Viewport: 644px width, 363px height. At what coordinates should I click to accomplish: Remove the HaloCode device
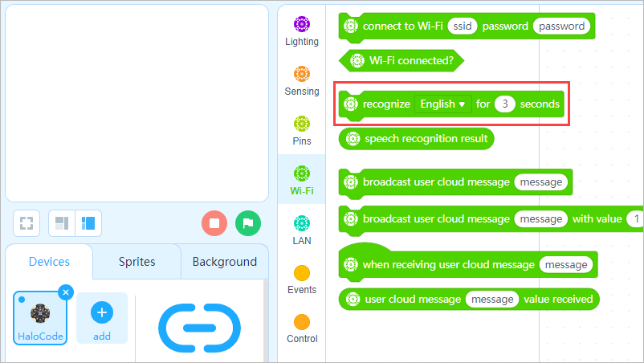66,292
